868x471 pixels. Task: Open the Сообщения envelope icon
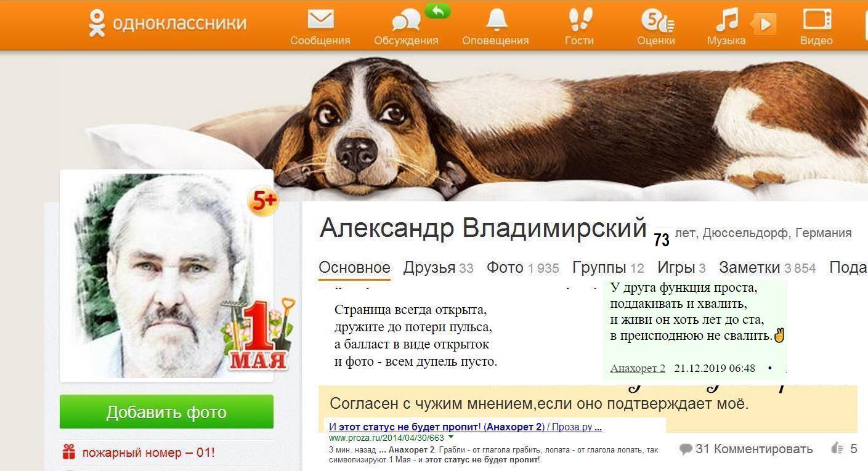pyautogui.click(x=320, y=20)
